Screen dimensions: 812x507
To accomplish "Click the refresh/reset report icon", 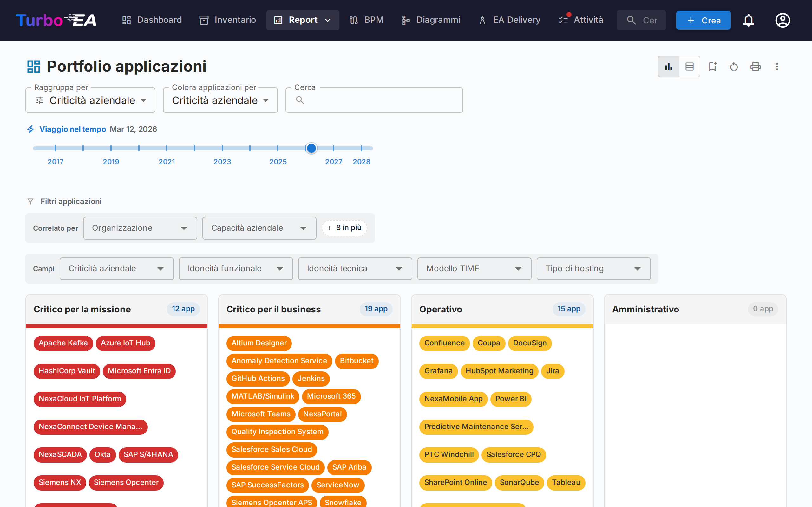I will click(734, 67).
